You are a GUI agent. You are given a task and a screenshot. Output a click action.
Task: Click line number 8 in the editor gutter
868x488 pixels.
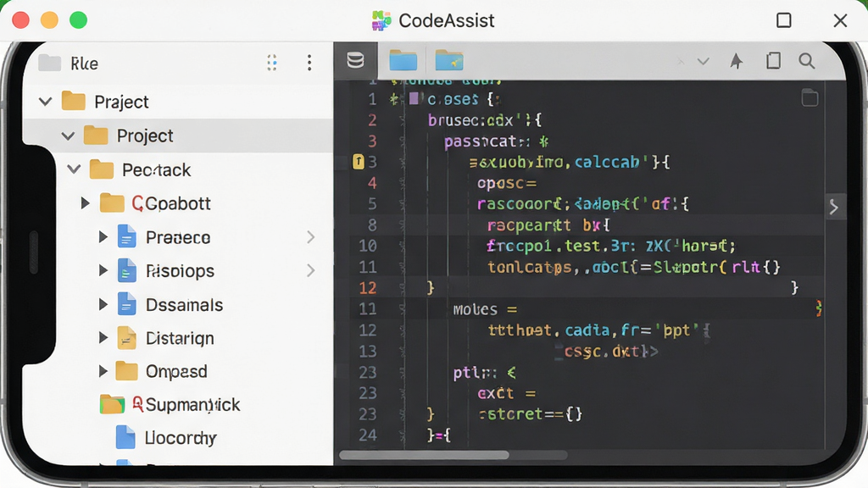(372, 225)
